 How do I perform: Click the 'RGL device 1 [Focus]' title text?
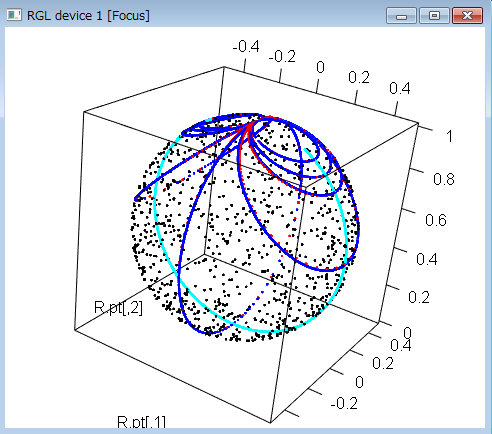coord(88,16)
